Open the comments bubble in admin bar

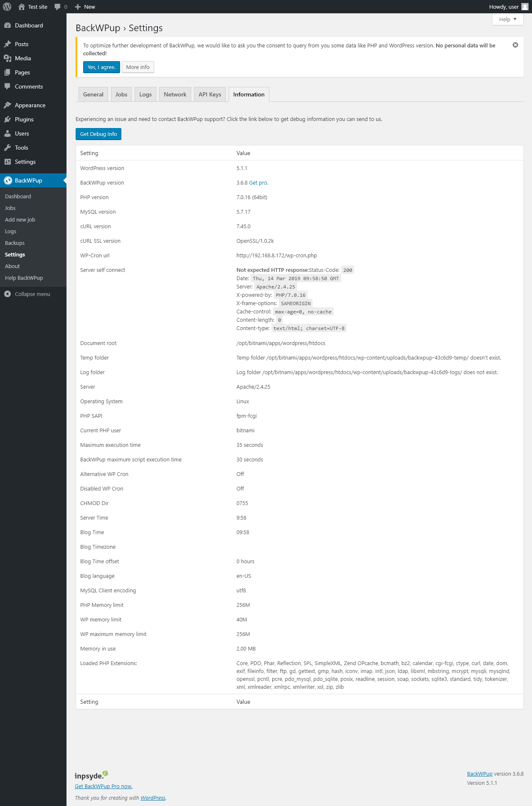57,7
